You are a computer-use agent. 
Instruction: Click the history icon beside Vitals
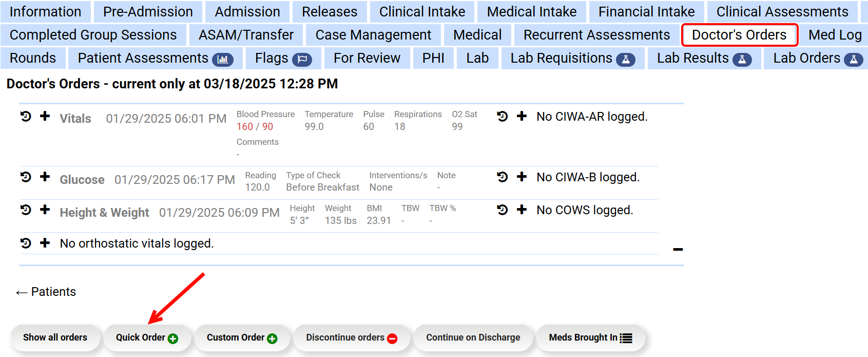(x=26, y=117)
